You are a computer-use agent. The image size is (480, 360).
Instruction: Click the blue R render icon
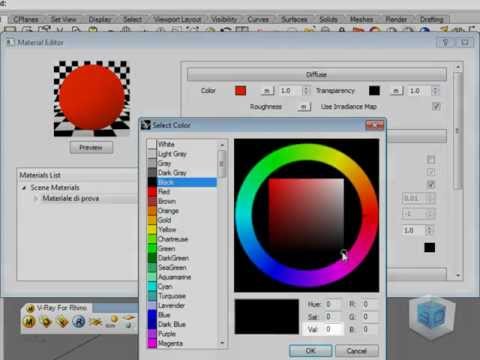(x=79, y=322)
